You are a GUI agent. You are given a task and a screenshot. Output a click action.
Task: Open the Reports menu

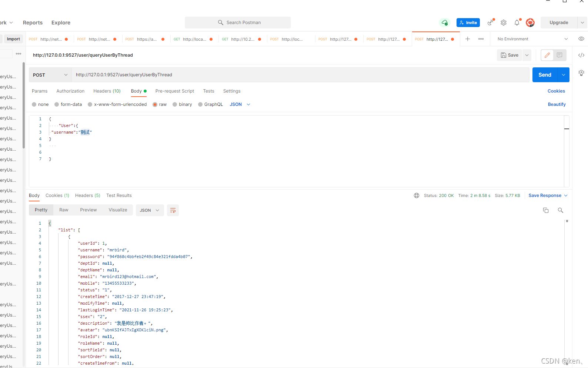33,23
